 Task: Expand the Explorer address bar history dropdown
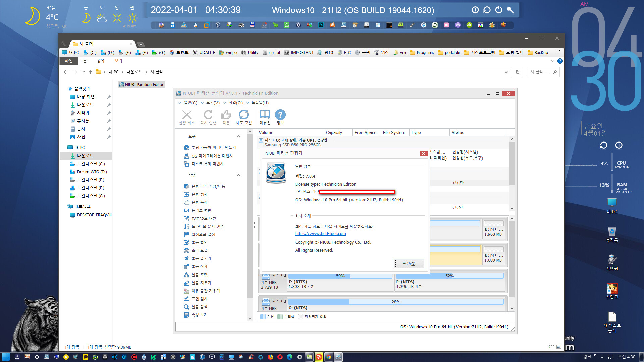coord(506,72)
